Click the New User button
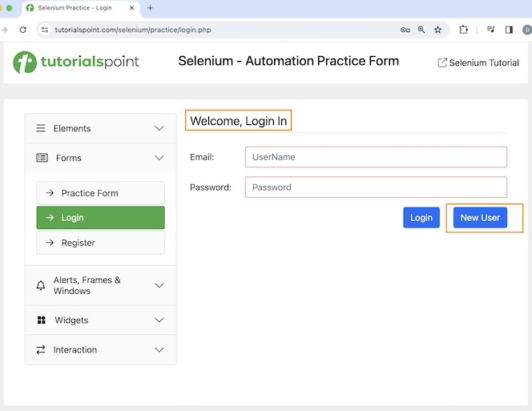Screen dimensions: 532x411 [x=480, y=218]
